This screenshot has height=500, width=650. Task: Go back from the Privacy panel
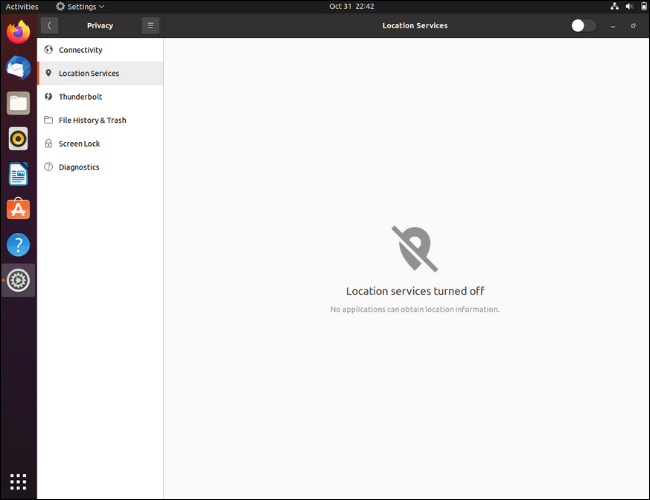point(49,26)
